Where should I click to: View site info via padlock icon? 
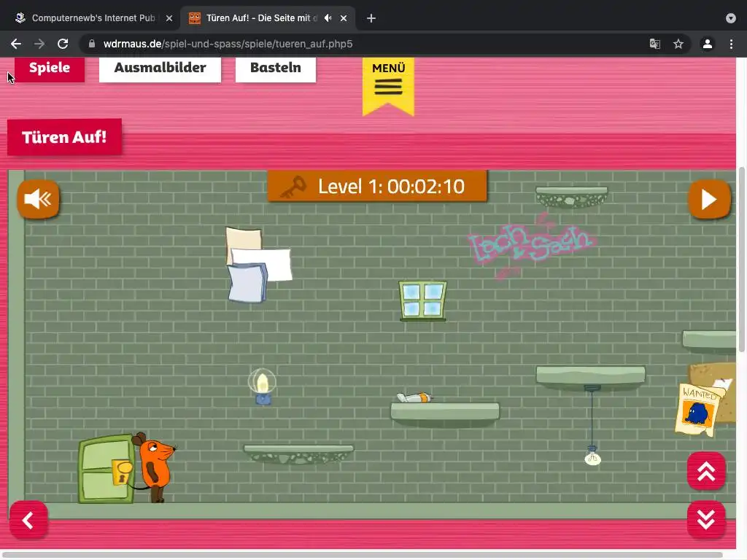click(x=92, y=44)
